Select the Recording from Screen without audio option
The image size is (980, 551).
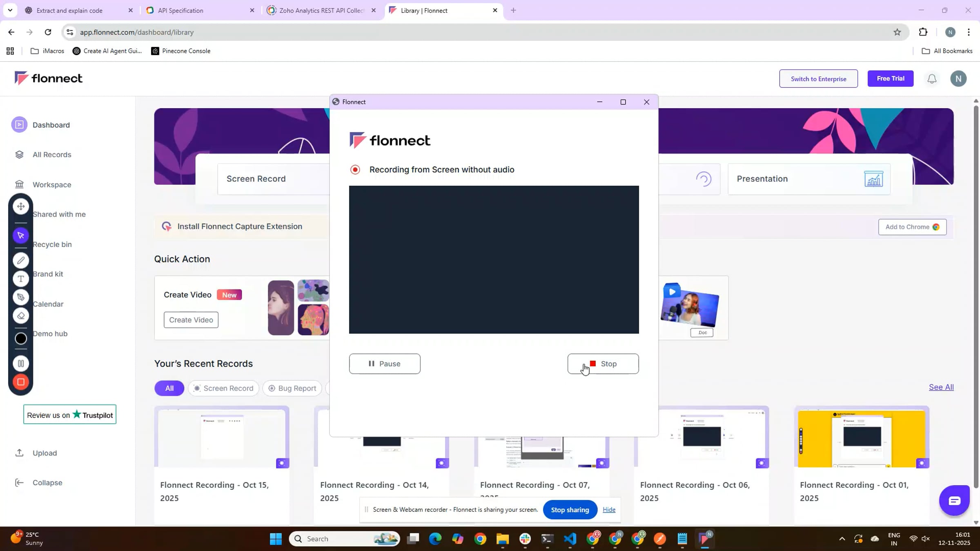(x=355, y=169)
